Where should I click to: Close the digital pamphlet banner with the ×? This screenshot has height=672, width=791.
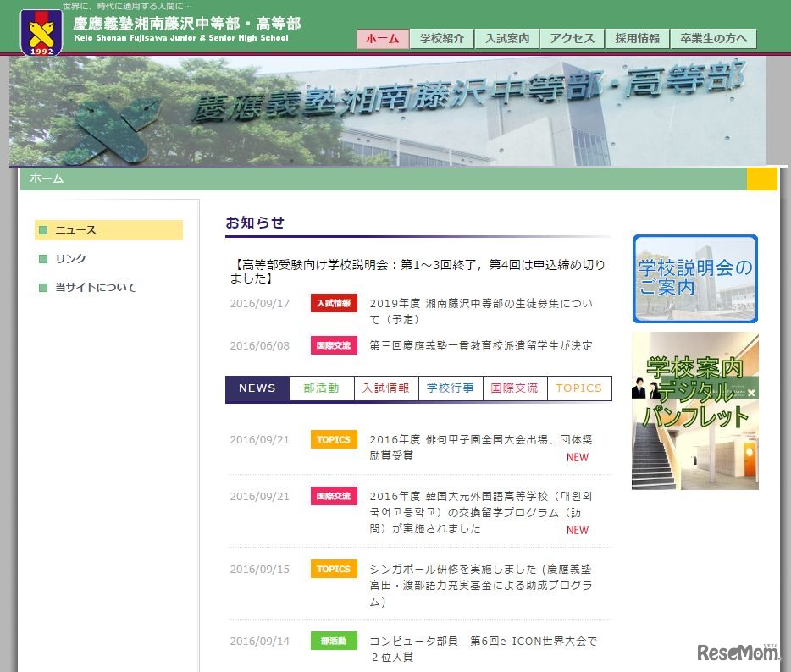752,393
